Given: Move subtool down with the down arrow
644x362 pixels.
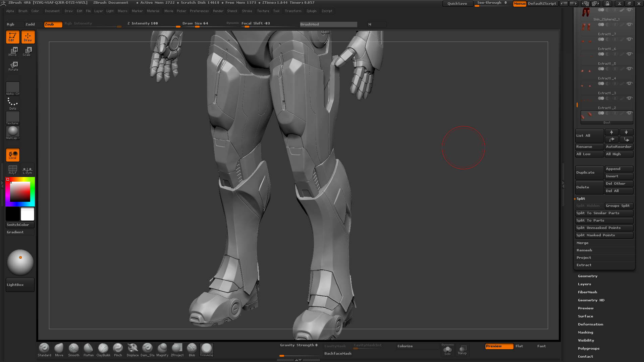Looking at the screenshot, I should 626,132.
